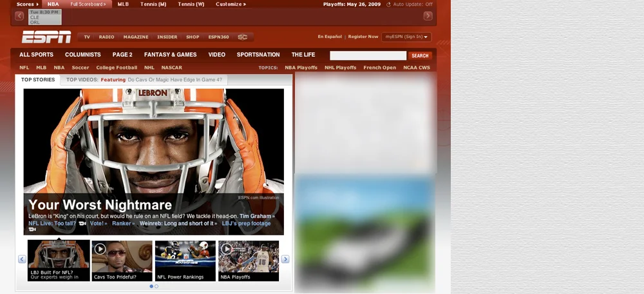The image size is (644, 294).
Task: Select the Tennis (W) scoreboard tab
Action: tap(191, 5)
